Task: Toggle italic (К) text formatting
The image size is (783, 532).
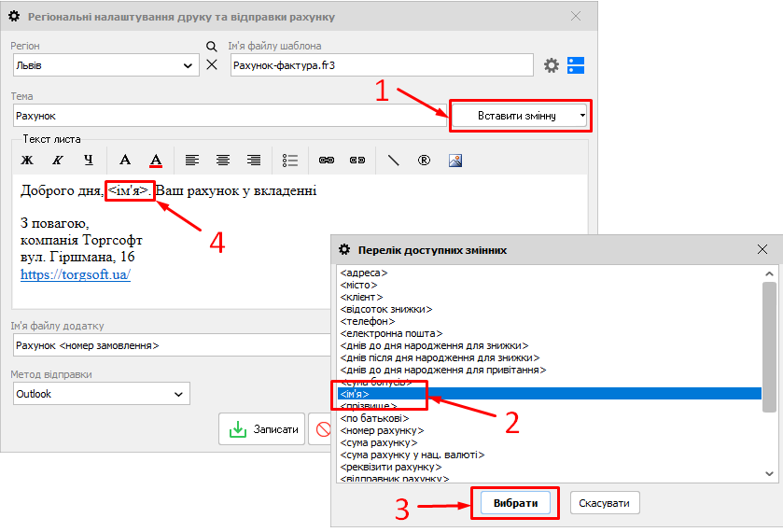Action: coord(58,160)
